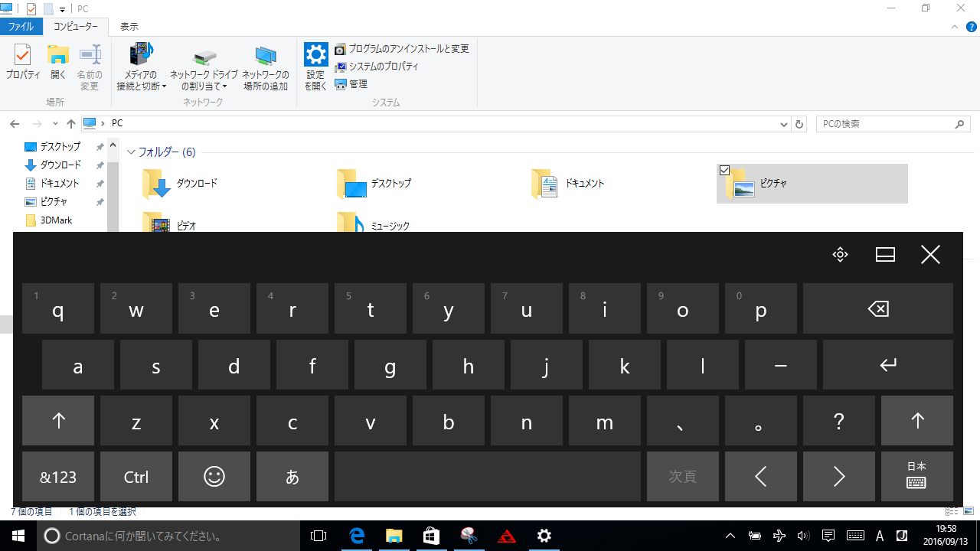Tap the touch keyboard's return-arrow key
This screenshot has height=551, width=980.
[888, 365]
